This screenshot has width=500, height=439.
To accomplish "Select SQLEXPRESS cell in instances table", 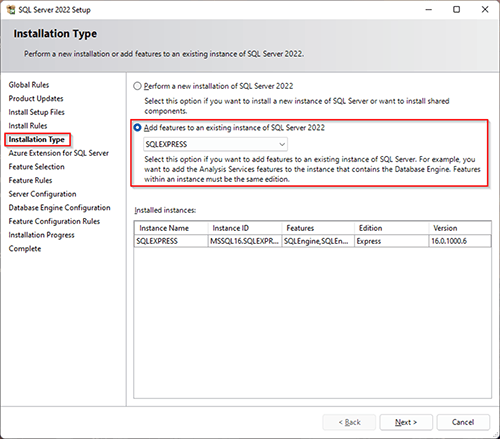I will 171,241.
